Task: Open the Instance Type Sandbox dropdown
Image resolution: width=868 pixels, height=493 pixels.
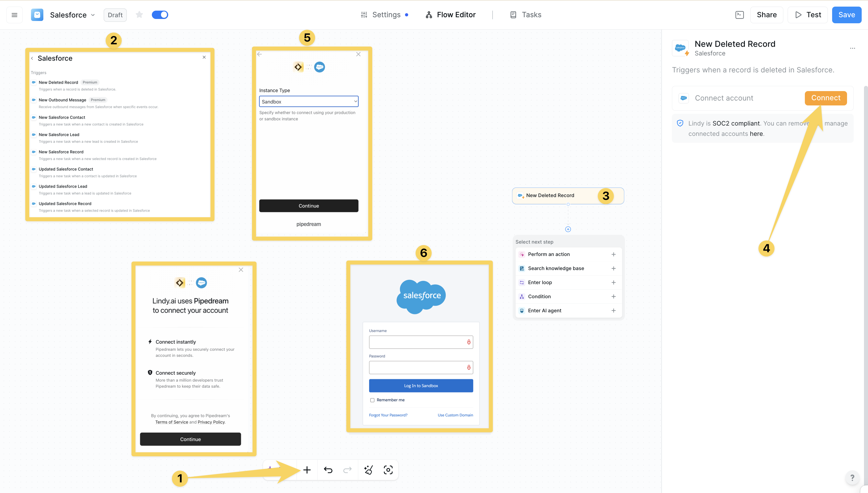Action: coord(309,102)
